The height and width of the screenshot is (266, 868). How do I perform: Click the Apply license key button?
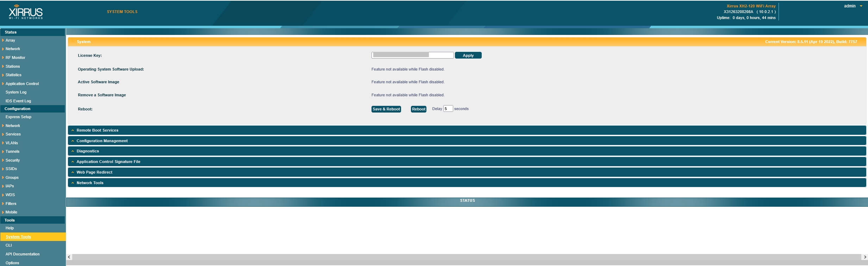click(x=468, y=55)
